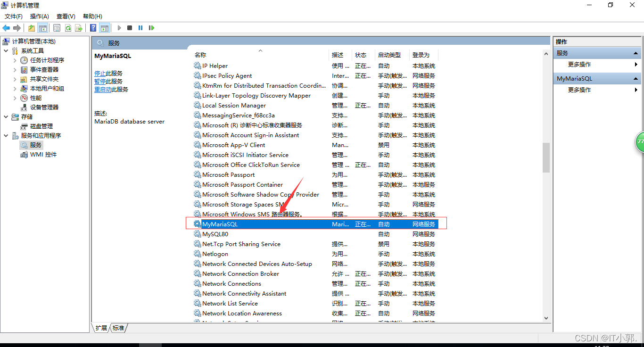Sort by the 名称 column header
This screenshot has width=644, height=347.
200,55
